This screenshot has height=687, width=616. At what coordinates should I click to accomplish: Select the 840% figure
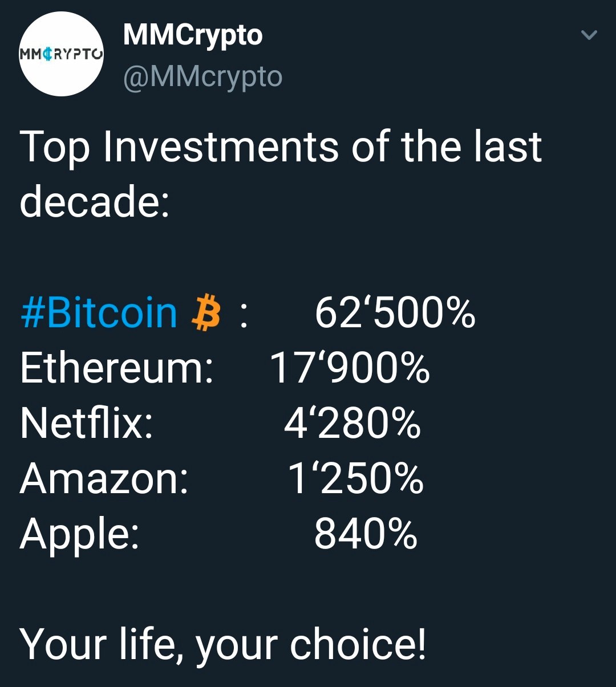tap(366, 534)
